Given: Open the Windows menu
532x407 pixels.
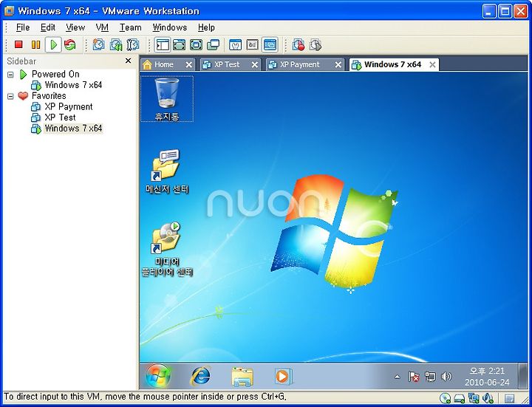Looking at the screenshot, I should pos(170,27).
